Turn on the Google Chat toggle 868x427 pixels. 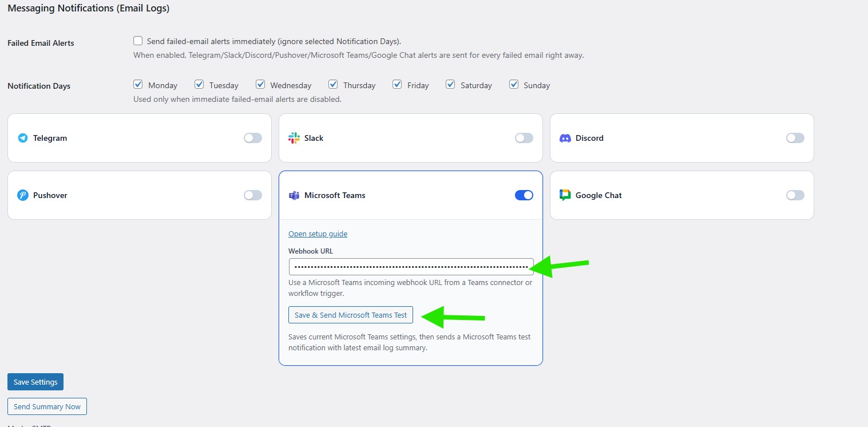pos(795,195)
